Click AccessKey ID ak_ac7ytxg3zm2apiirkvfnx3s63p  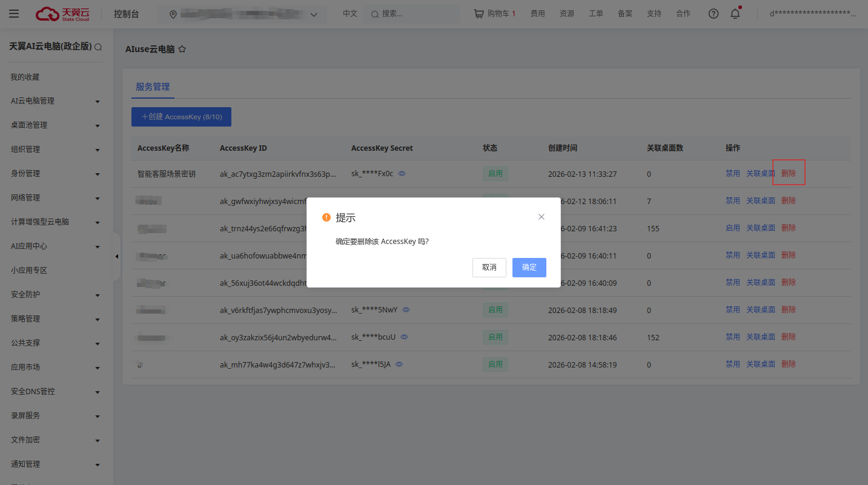[279, 174]
